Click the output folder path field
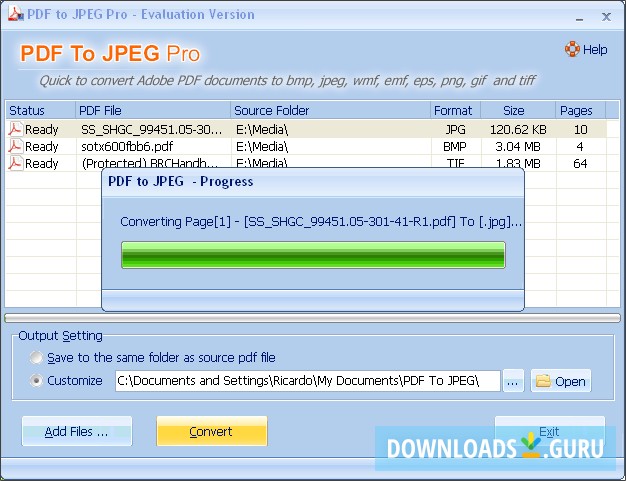The height and width of the screenshot is (481, 626). (307, 381)
